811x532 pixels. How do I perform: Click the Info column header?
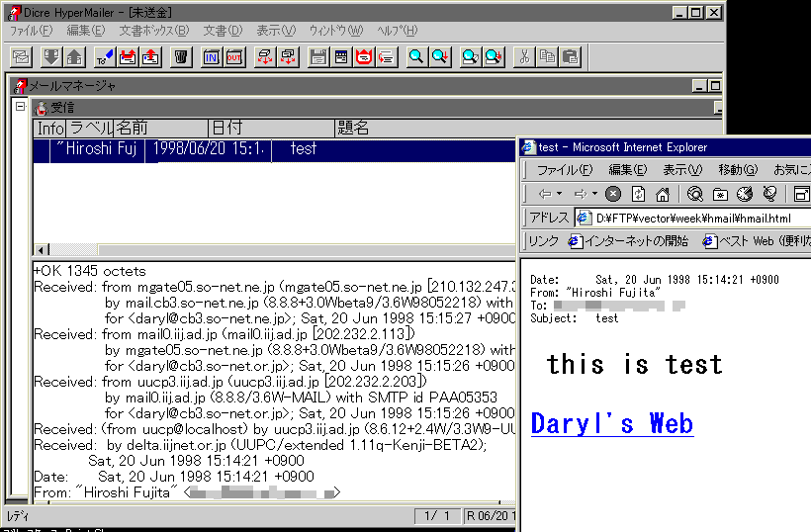(x=50, y=128)
